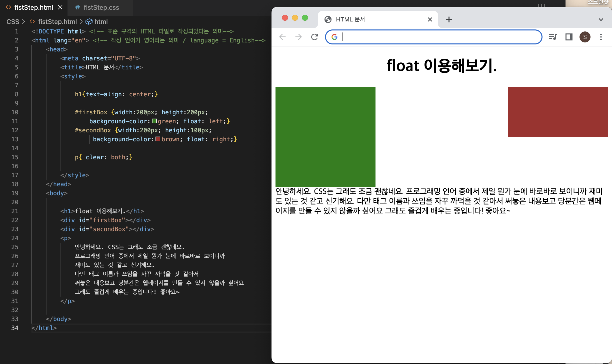Click the browser back arrow
Image resolution: width=612 pixels, height=364 pixels.
click(282, 37)
